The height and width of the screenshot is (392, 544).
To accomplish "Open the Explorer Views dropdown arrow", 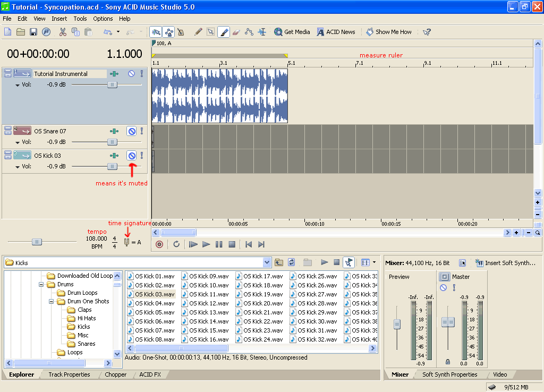I will point(375,262).
